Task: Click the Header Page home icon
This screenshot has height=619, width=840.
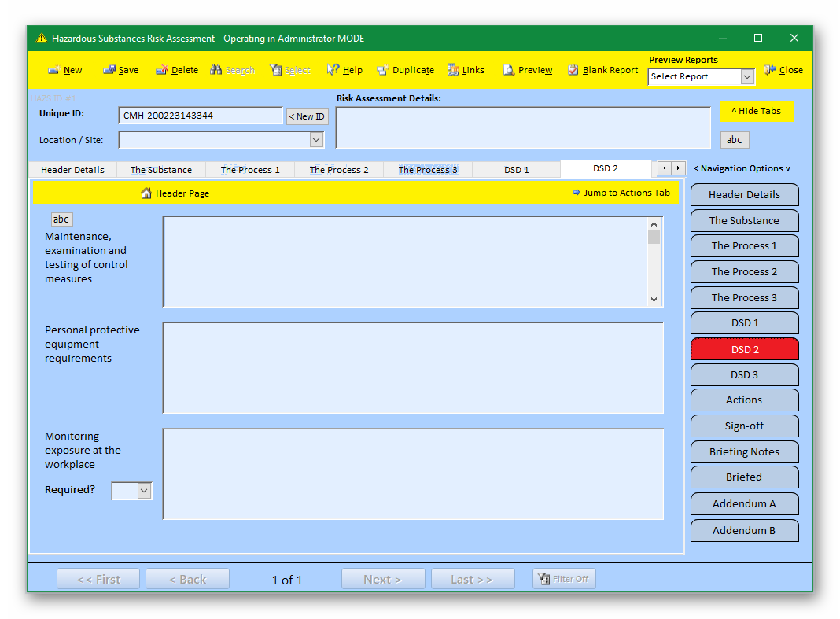Action: pos(146,193)
